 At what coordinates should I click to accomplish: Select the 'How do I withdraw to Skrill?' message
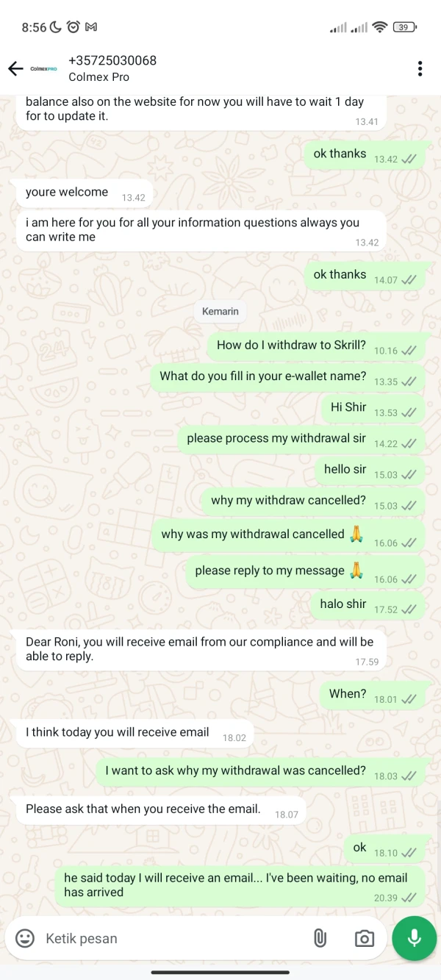316,346
